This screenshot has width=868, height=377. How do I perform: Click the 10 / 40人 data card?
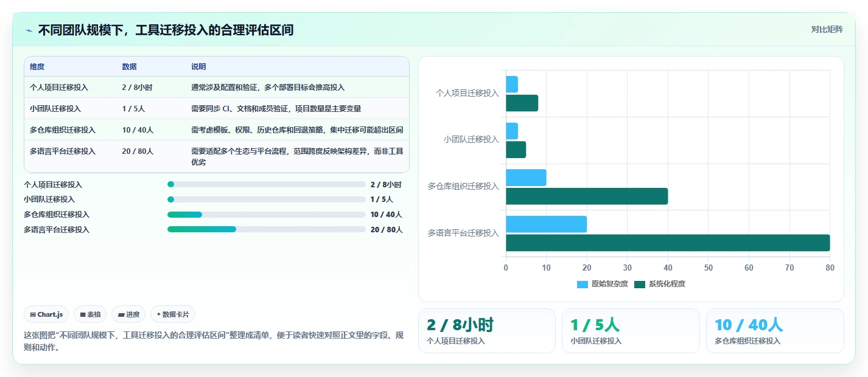click(775, 331)
